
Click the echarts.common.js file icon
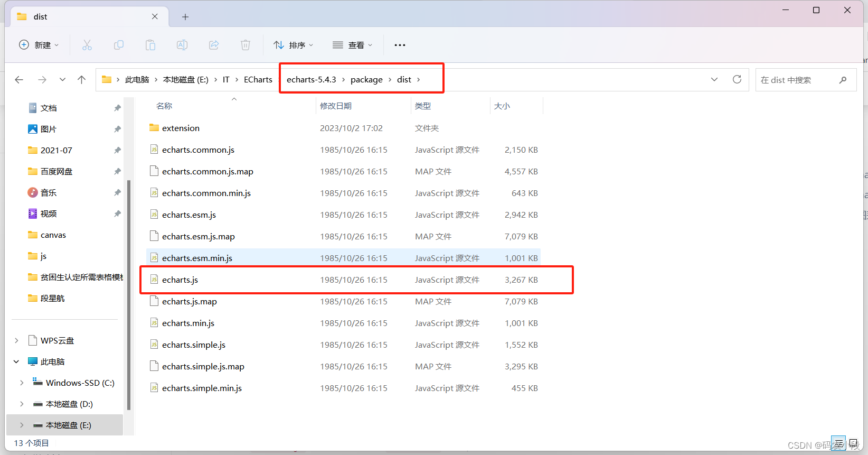pyautogui.click(x=154, y=150)
